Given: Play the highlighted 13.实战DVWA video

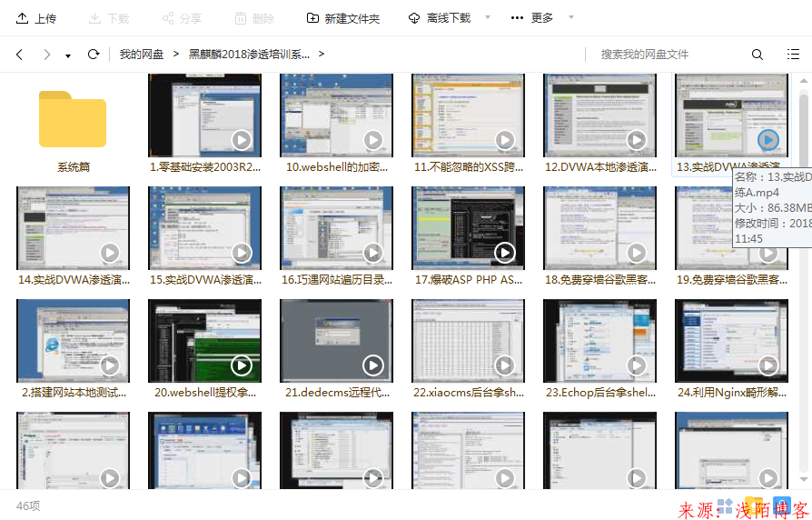Looking at the screenshot, I should tap(768, 140).
